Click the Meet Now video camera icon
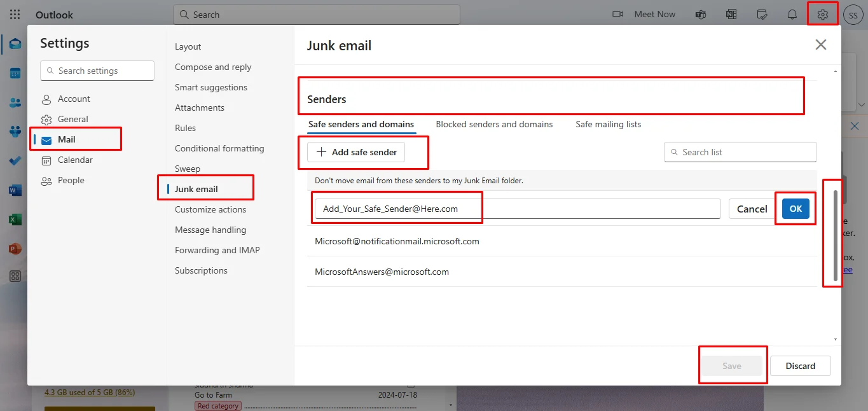868x411 pixels. 617,14
